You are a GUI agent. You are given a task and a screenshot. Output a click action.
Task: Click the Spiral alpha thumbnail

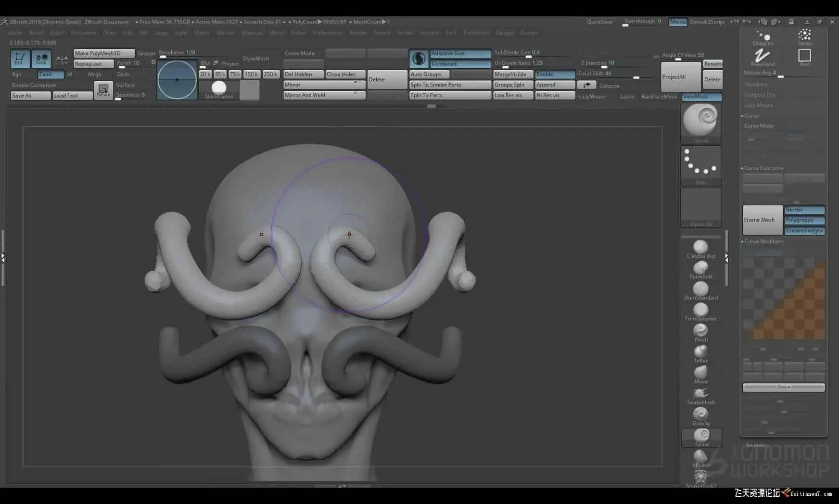700,120
